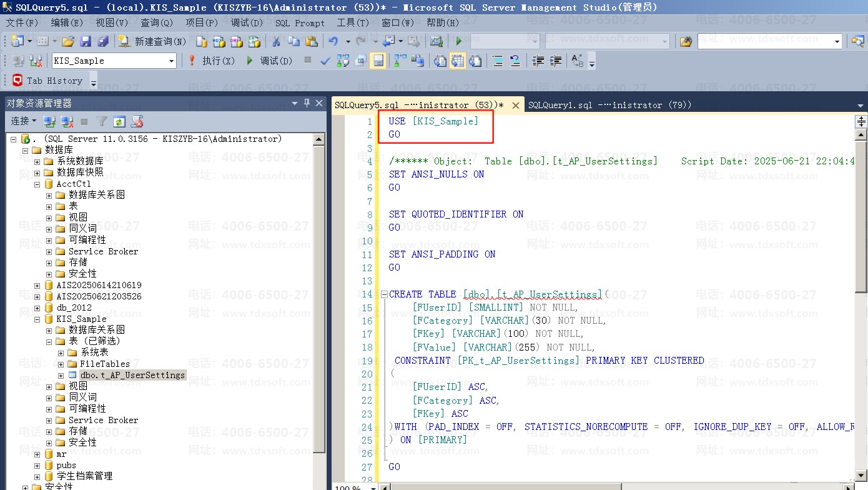Toggle Results to Grid output mode
868x490 pixels.
click(458, 61)
